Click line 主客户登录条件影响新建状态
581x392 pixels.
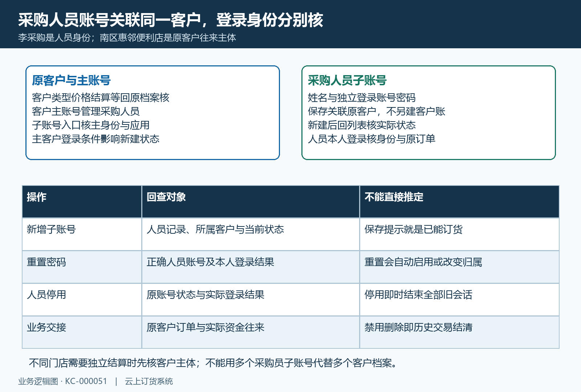click(96, 139)
